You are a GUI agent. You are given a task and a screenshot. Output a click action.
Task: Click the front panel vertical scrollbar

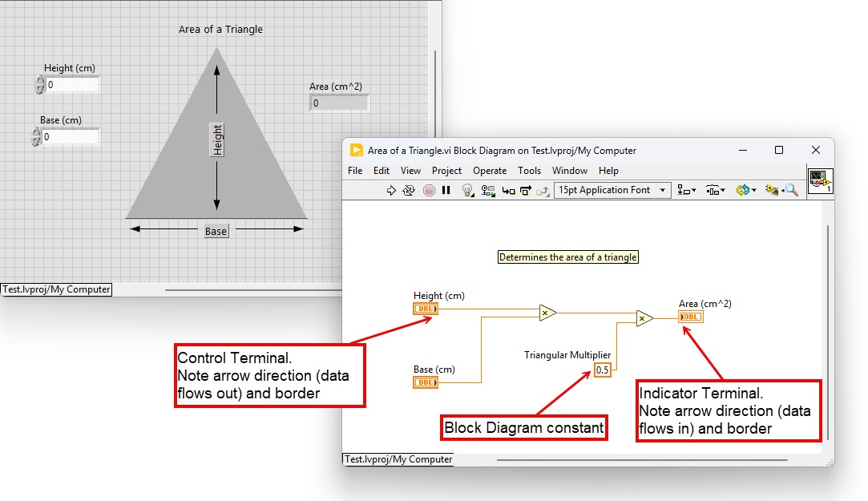(x=435, y=94)
